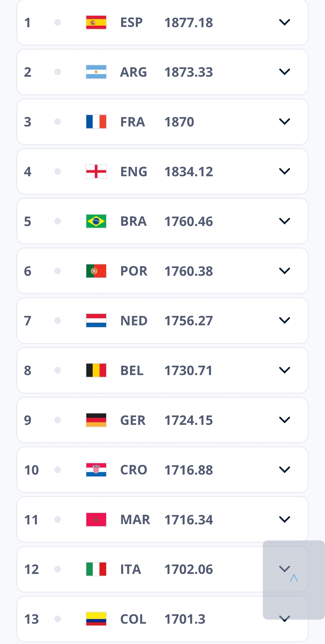This screenshot has height=644, width=325.
Task: Expand the ESP ranking row details
Action: (x=284, y=22)
